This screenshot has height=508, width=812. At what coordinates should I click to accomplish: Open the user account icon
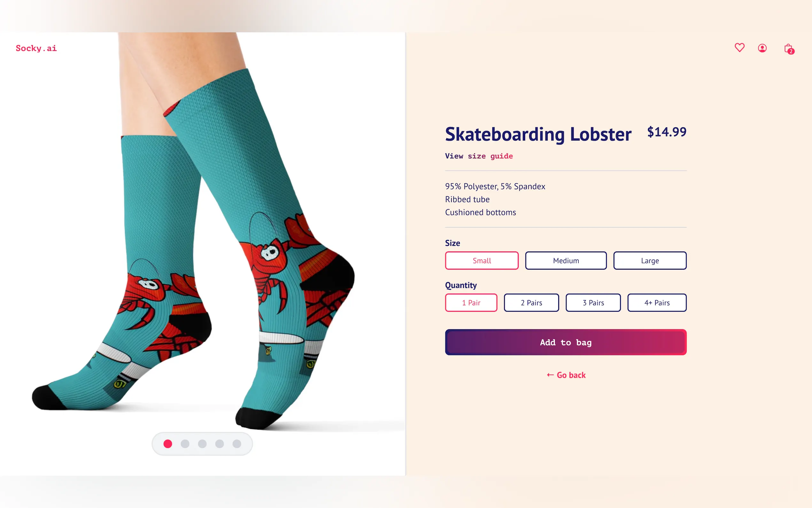(762, 48)
